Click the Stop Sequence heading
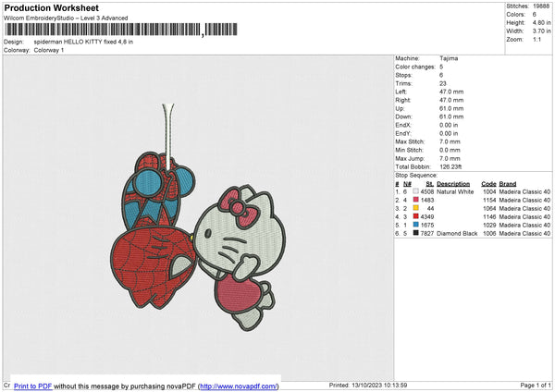555x392 pixels. pyautogui.click(x=416, y=176)
